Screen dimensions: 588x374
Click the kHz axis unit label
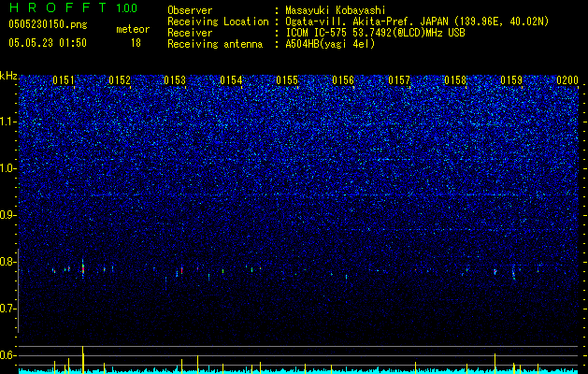[x=8, y=76]
